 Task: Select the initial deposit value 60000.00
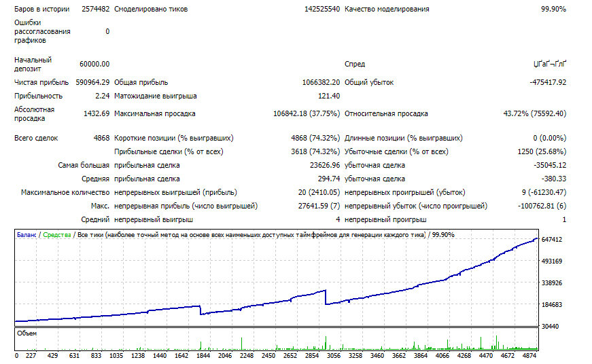94,64
